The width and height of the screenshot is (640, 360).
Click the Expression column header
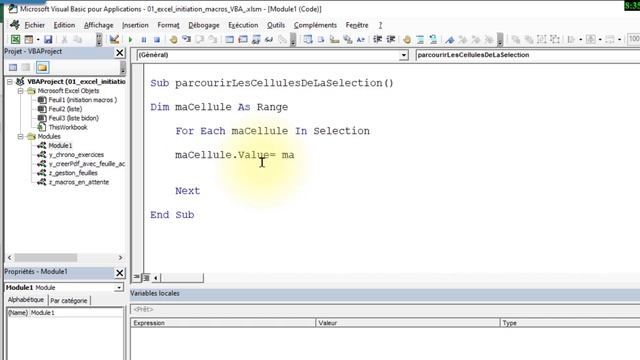point(223,323)
